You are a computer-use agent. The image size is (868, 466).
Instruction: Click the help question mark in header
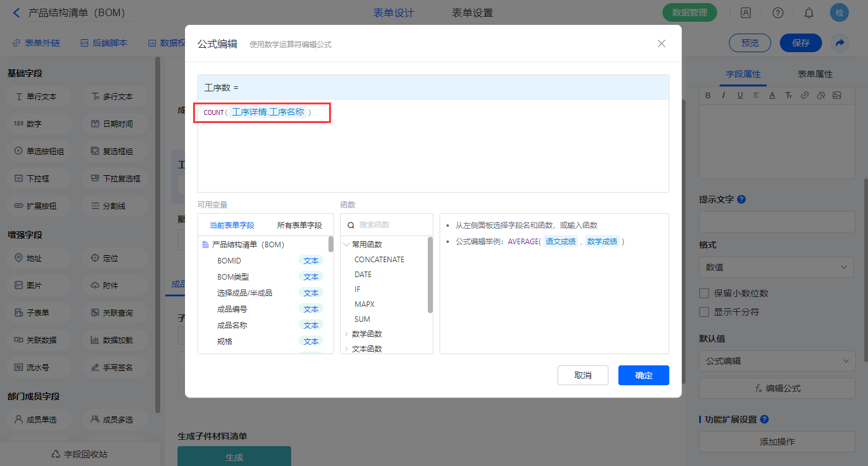[x=778, y=12]
